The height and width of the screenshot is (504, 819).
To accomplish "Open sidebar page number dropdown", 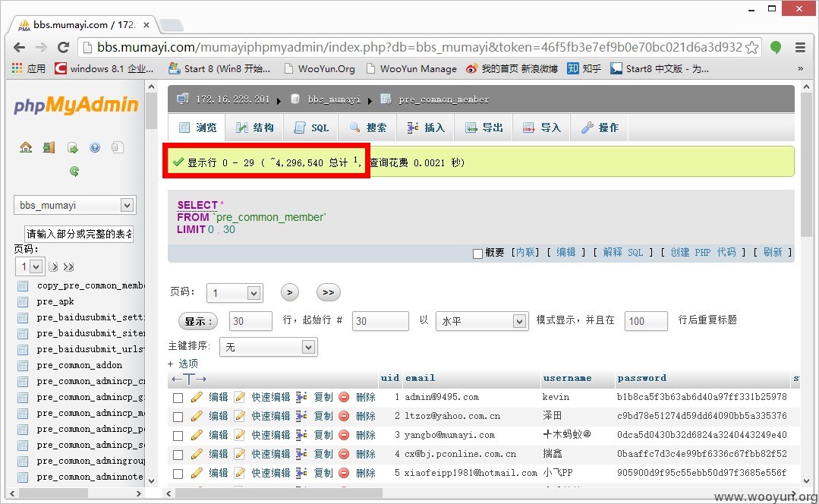I will coord(30,267).
